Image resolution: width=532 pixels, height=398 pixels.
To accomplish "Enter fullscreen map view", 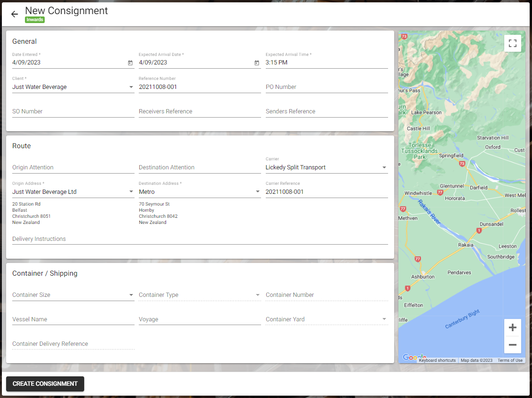I will [513, 43].
